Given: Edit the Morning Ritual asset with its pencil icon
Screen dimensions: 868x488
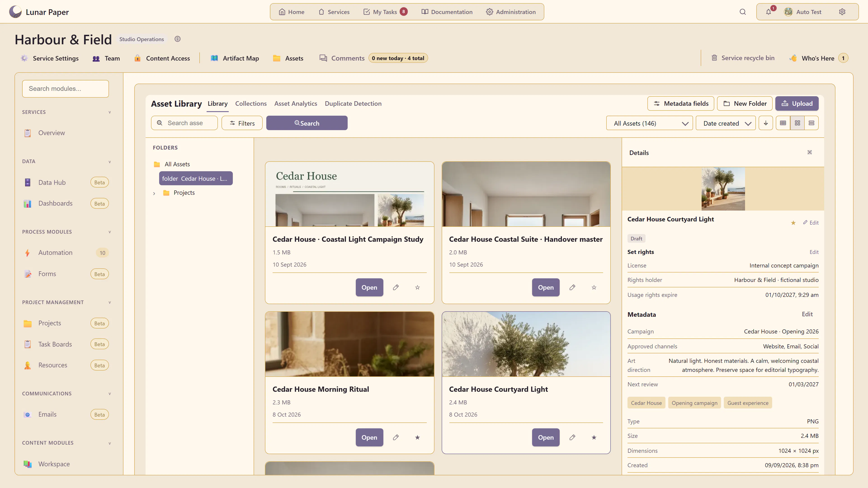Looking at the screenshot, I should (x=396, y=437).
